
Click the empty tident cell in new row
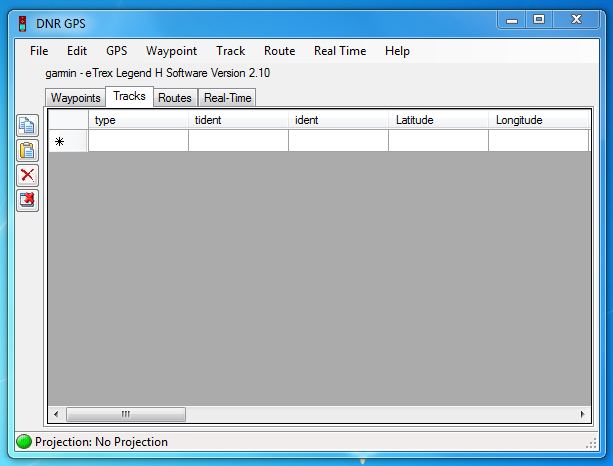(238, 140)
